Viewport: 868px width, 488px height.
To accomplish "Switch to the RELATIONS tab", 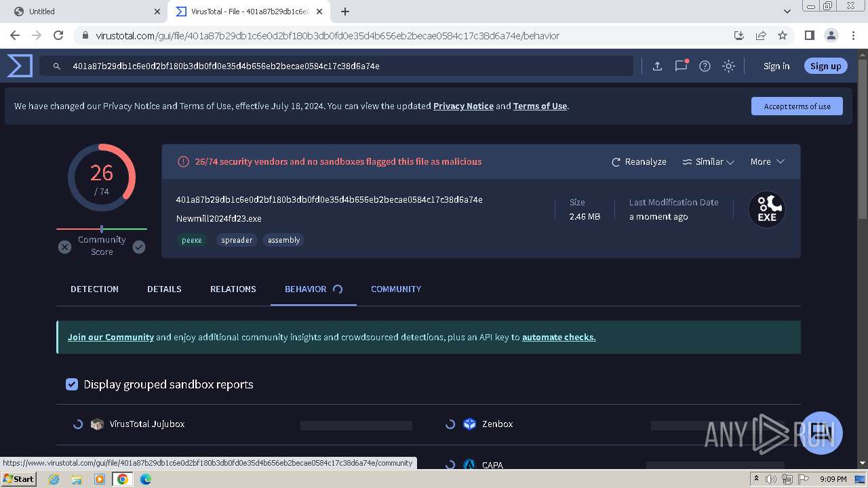I will (233, 289).
